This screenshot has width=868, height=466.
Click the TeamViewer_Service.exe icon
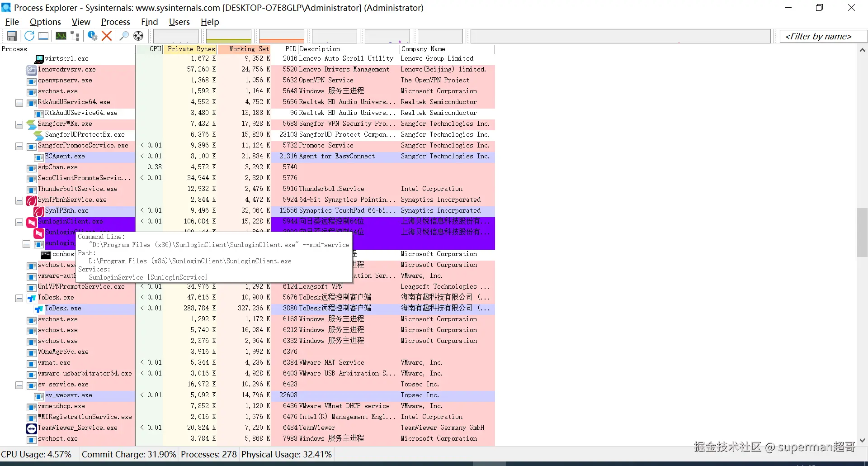click(32, 428)
